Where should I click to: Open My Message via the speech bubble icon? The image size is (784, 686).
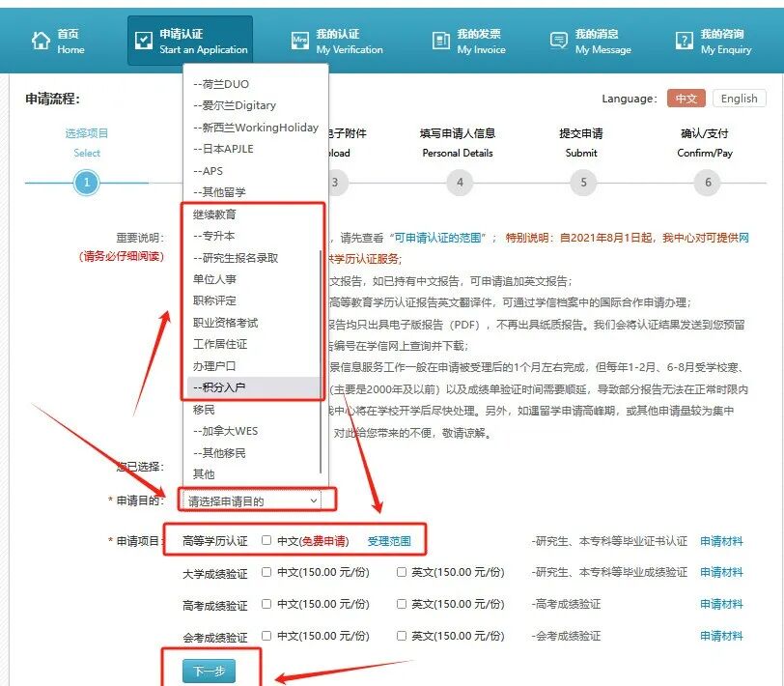[558, 39]
